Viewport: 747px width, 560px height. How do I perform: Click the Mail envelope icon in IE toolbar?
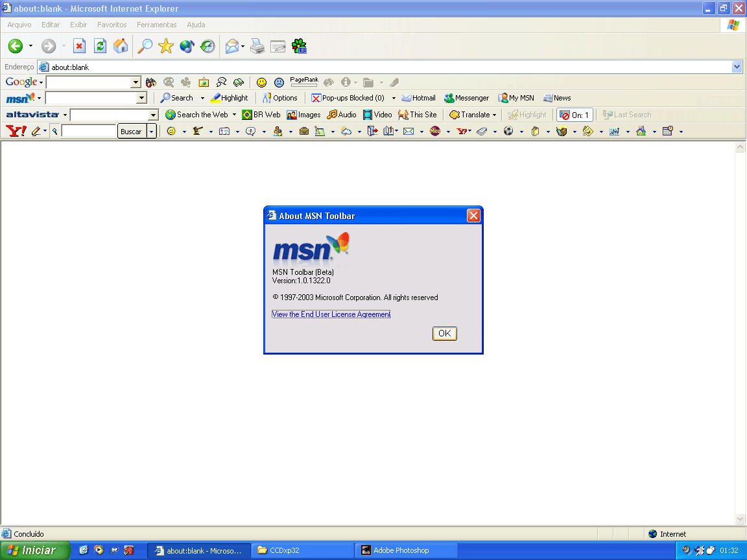(x=232, y=46)
